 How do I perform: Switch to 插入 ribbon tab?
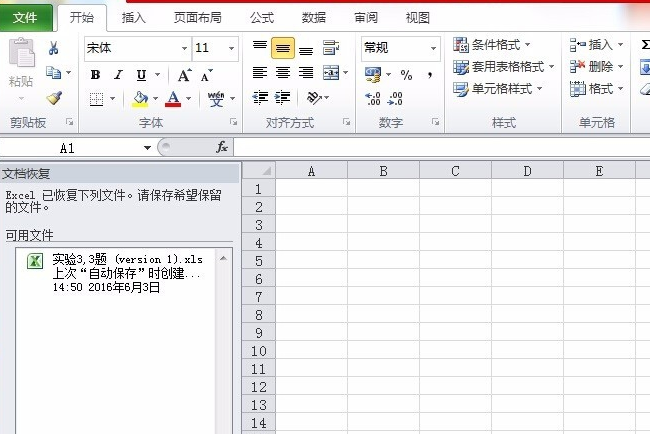click(133, 17)
